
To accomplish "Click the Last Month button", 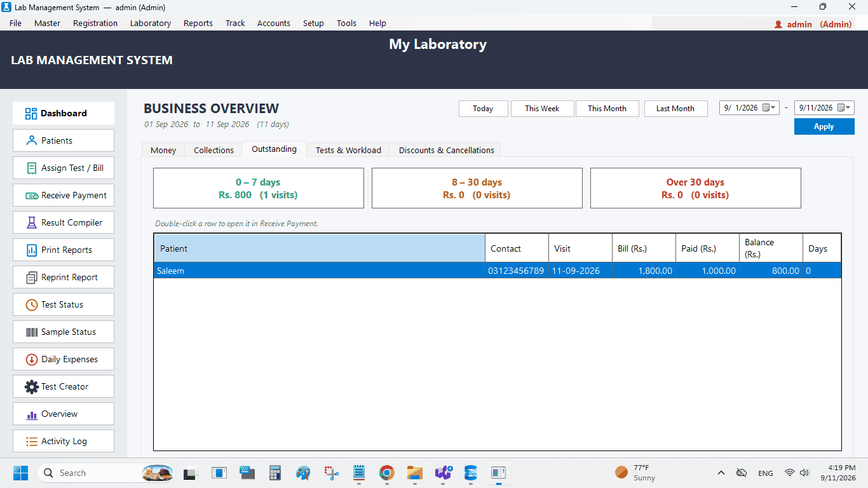I will [x=675, y=109].
